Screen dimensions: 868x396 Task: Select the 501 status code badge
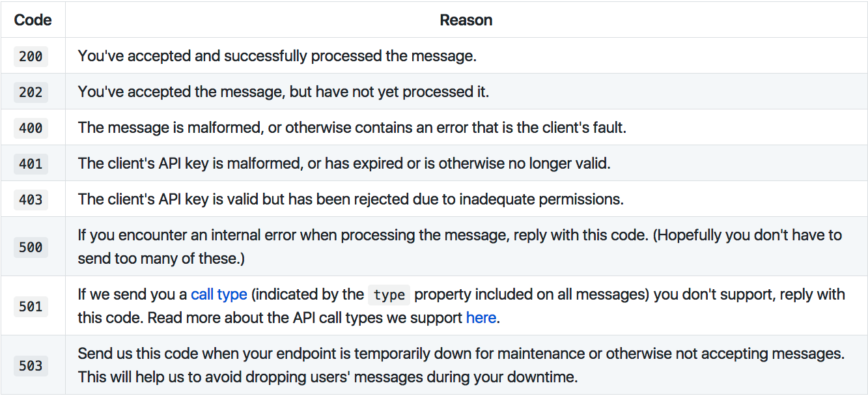pyautogui.click(x=31, y=306)
